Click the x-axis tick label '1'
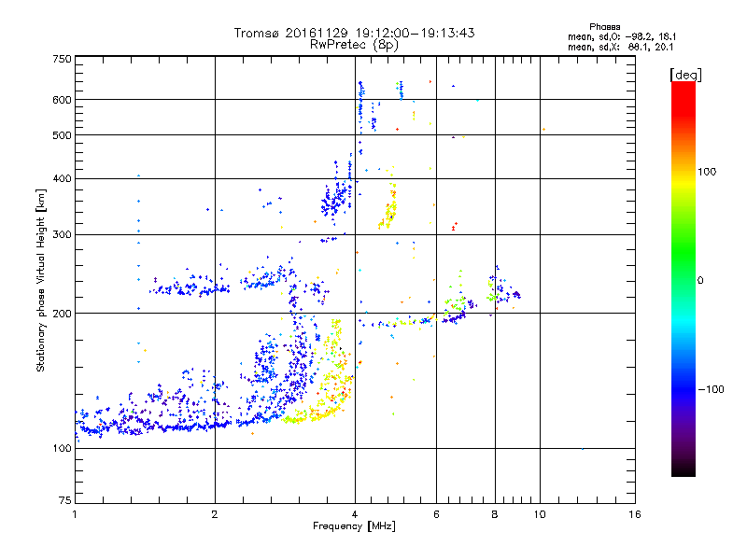Screen dimensions: 747x560 pyautogui.click(x=75, y=514)
